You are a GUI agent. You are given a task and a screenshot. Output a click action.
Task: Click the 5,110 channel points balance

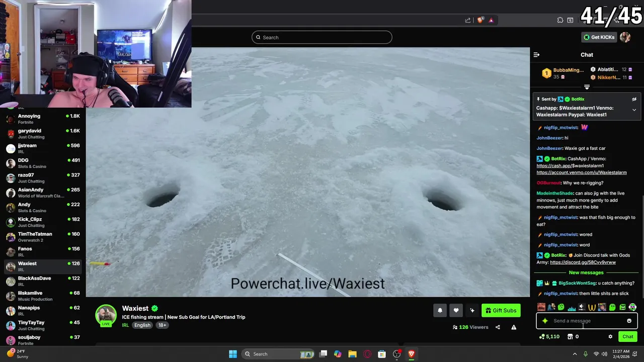549,337
